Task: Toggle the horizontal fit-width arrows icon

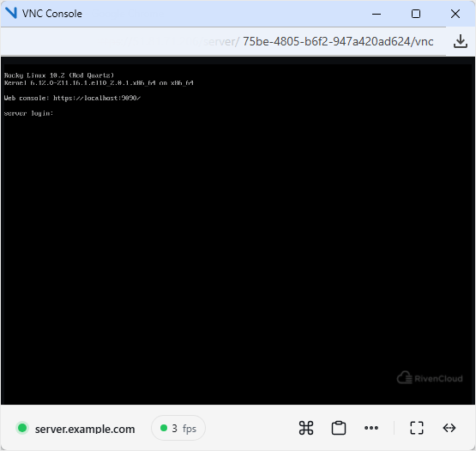Action: tap(449, 428)
